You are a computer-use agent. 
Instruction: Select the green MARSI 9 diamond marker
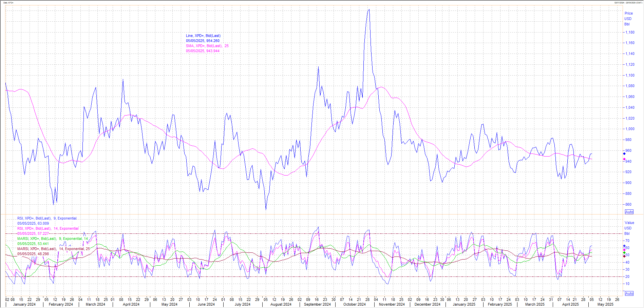(624, 253)
